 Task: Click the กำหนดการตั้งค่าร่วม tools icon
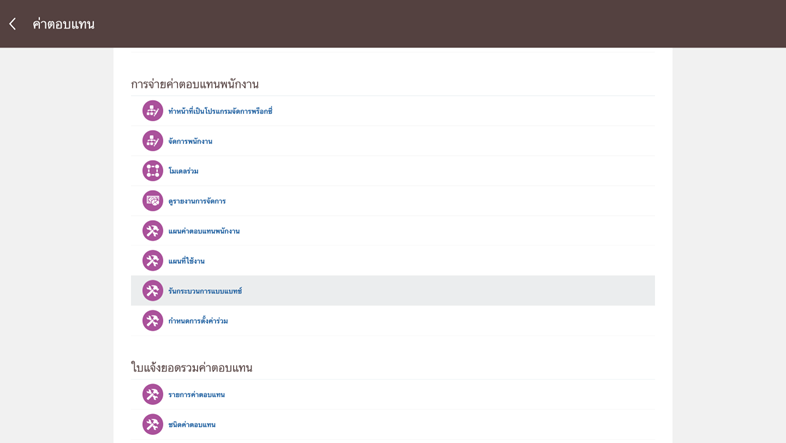coord(152,321)
